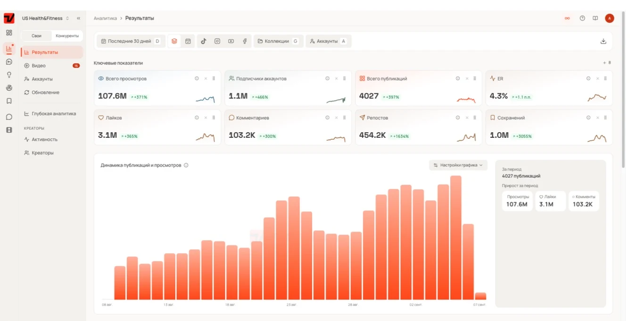Click the lightbulb ideas icon in left rail
The image size is (644, 321).
[x=9, y=75]
